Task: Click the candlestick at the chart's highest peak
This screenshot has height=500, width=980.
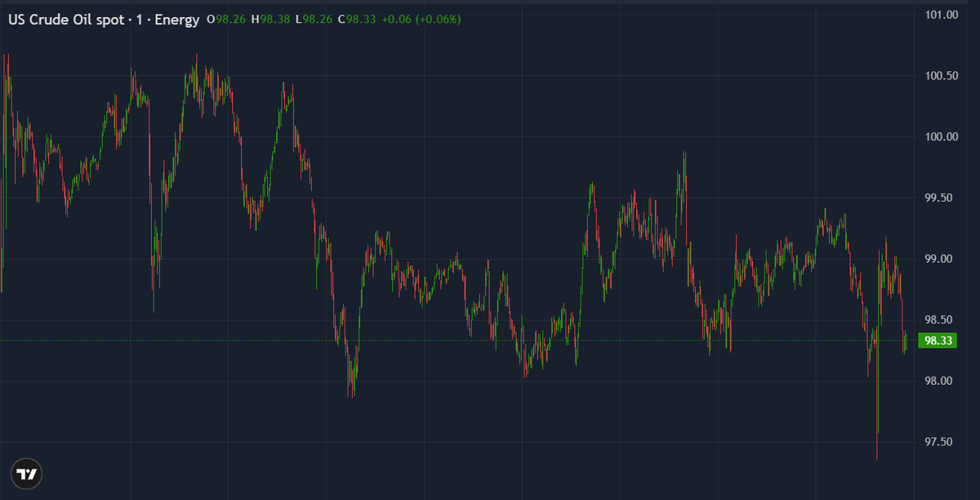Action: (x=196, y=65)
